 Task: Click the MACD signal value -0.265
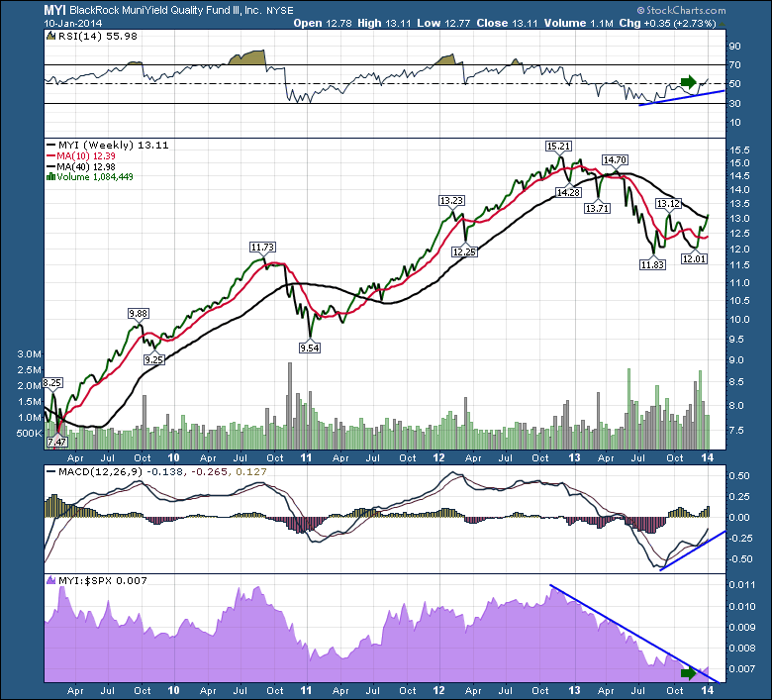coord(209,472)
